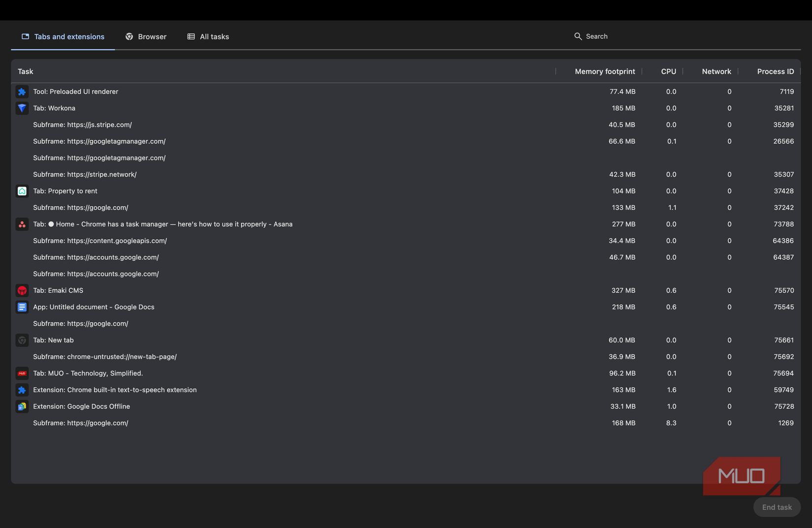Stay on Tabs and extensions view
The width and height of the screenshot is (812, 528).
point(62,36)
